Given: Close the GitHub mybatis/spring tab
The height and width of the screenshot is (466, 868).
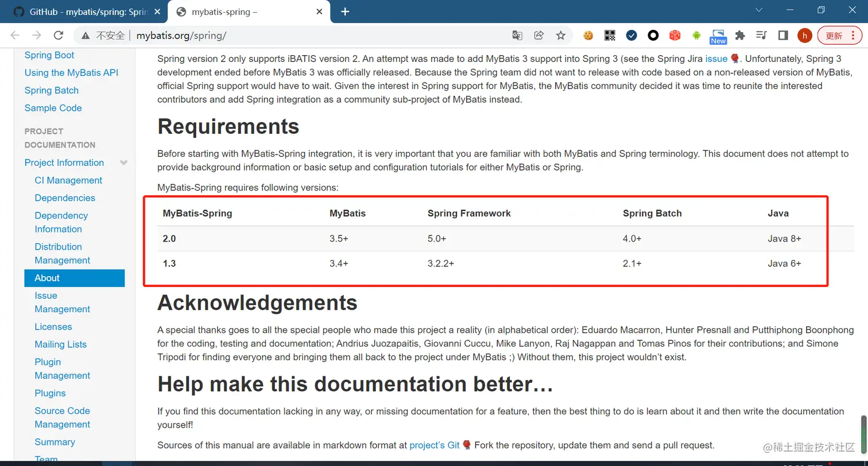Looking at the screenshot, I should (x=158, y=11).
